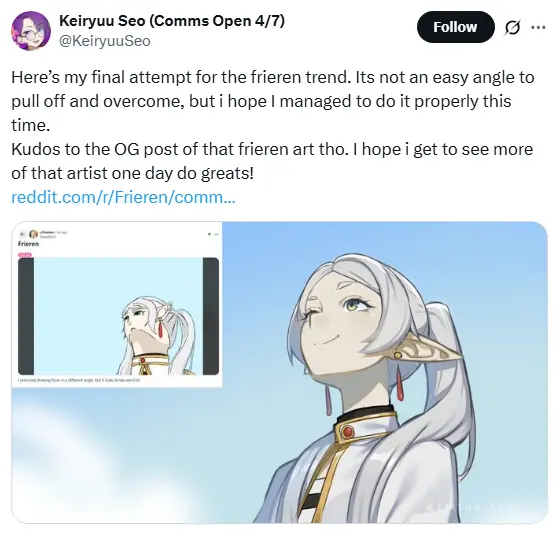Click the Reddit poster avatar in inset screenshot
This screenshot has width=555, height=536.
pyautogui.click(x=33, y=234)
